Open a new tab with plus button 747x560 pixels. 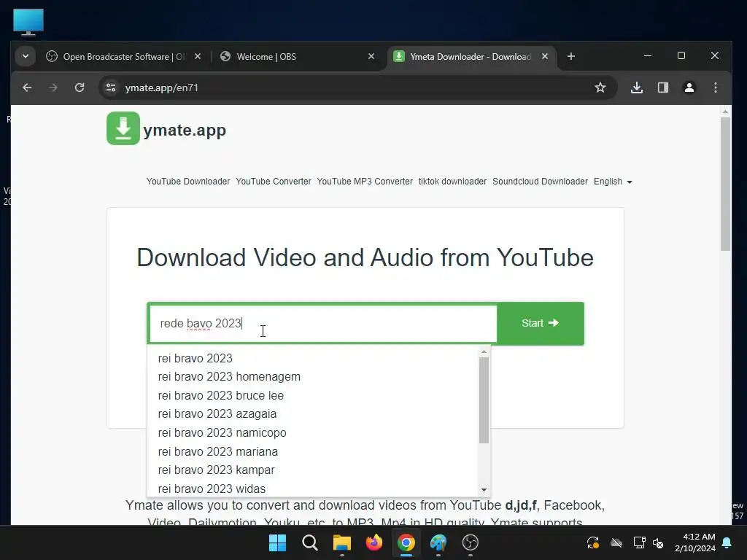571,57
